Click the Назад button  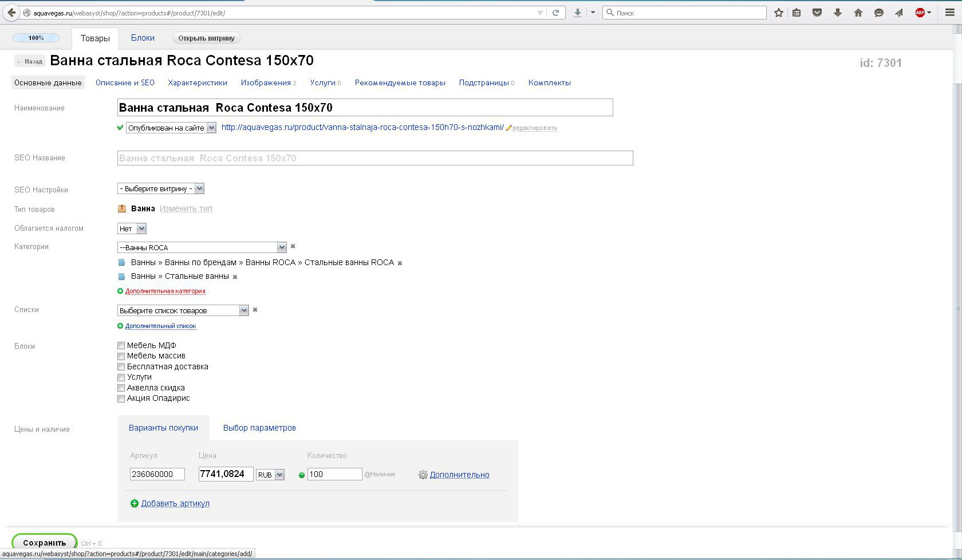(x=30, y=61)
